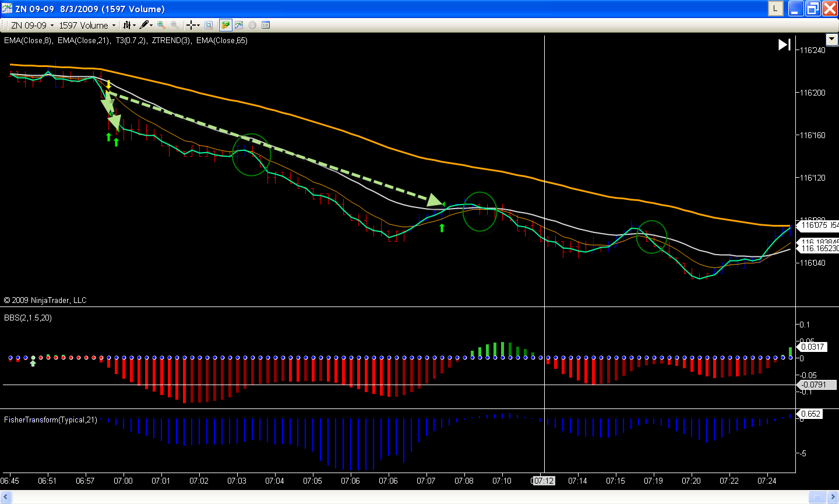
Task: Minimize the ZN 09-09 chart window
Action: [x=795, y=9]
